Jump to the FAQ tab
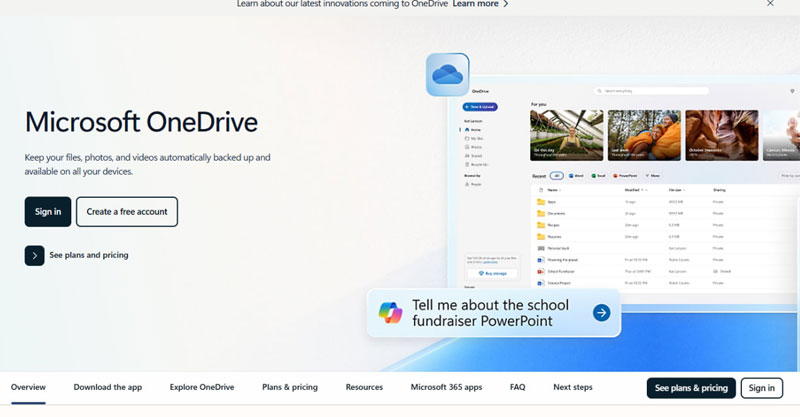The image size is (800, 417). coord(517,387)
